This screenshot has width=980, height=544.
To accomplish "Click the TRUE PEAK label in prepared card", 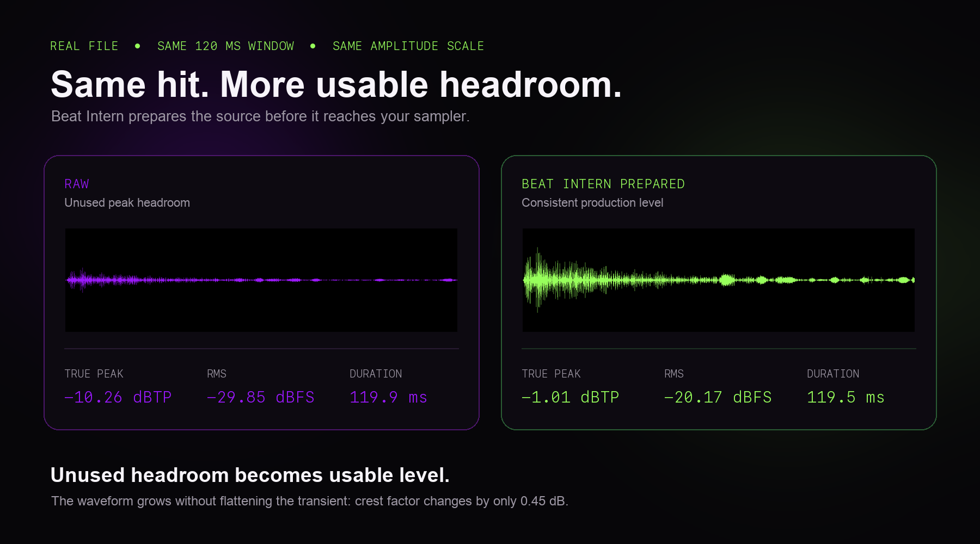I will [552, 374].
